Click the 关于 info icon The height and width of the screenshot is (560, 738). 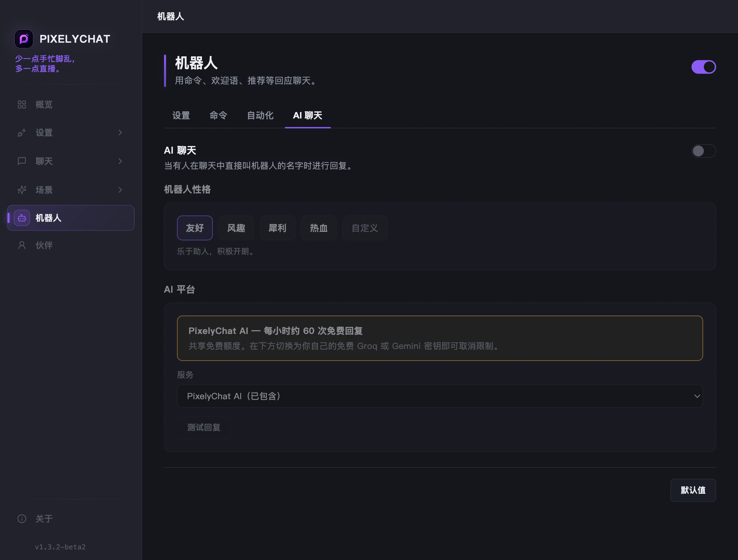pyautogui.click(x=22, y=519)
